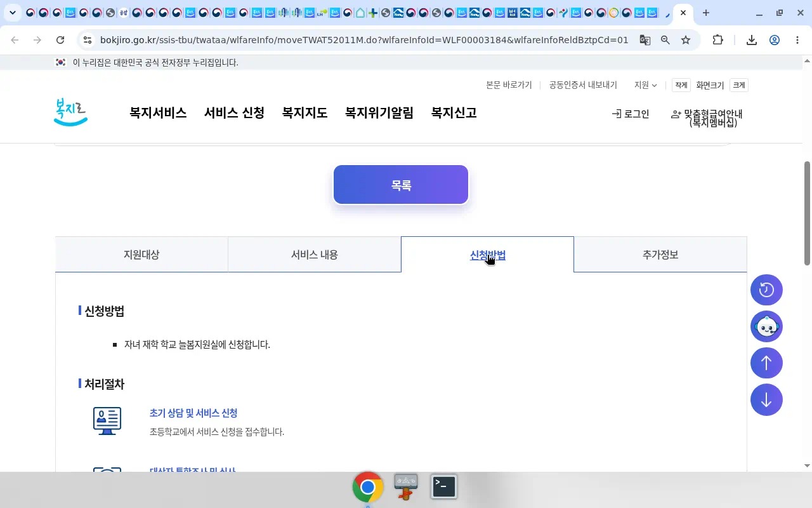Screen dimensions: 812x508
Task: Expand the tab search dropdown arrow
Action: (x=12, y=13)
